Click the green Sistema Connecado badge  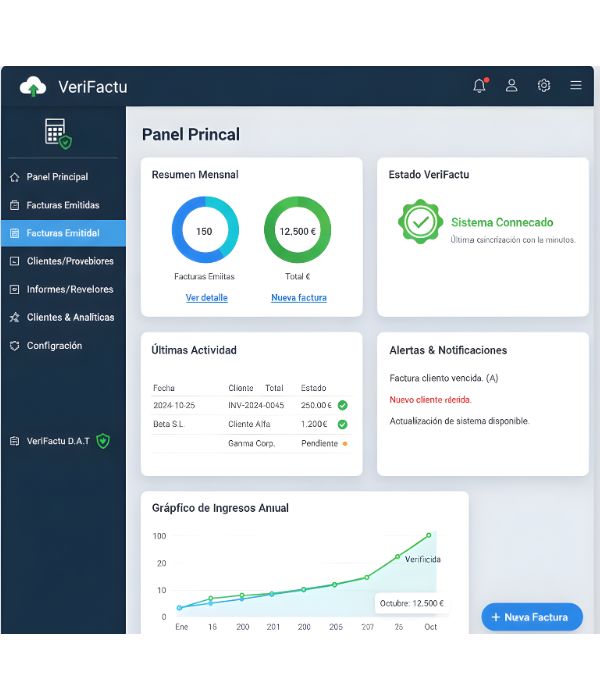click(420, 222)
